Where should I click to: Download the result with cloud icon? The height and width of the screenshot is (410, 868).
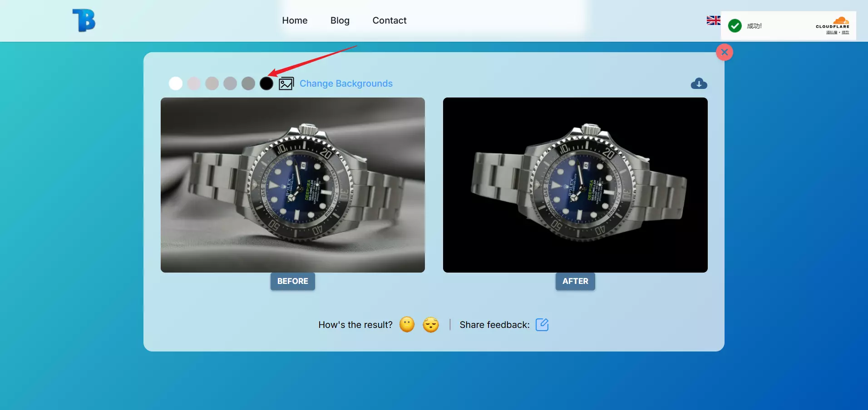coord(699,83)
